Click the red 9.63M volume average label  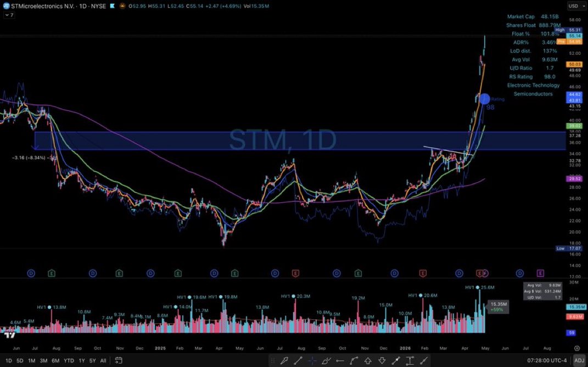point(576,317)
